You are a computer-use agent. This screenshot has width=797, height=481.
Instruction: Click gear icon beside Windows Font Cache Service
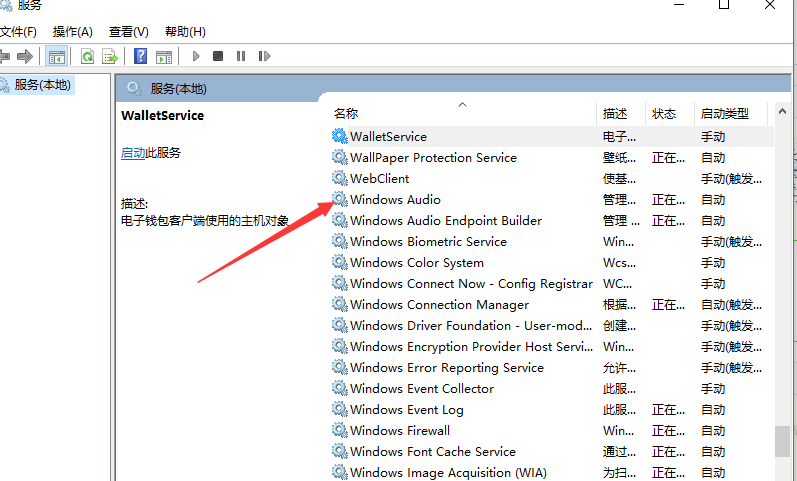point(340,451)
